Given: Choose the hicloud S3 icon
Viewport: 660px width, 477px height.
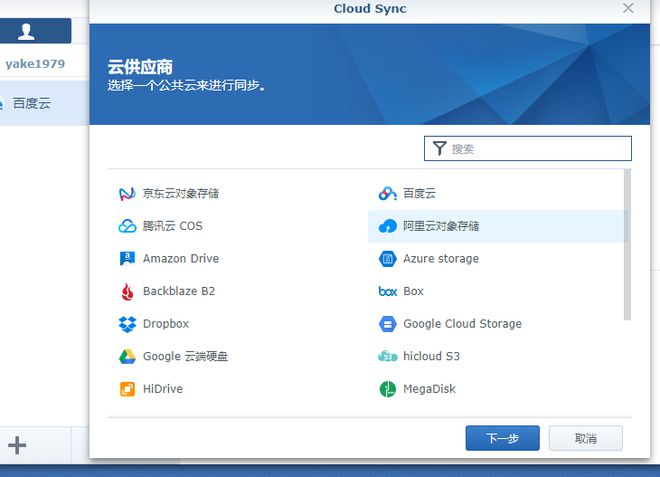Looking at the screenshot, I should [388, 356].
